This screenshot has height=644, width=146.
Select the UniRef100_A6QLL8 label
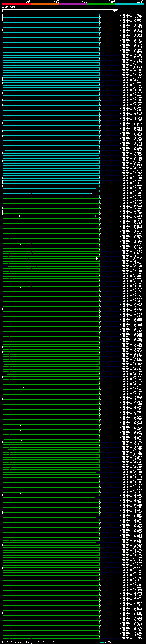(x=131, y=618)
